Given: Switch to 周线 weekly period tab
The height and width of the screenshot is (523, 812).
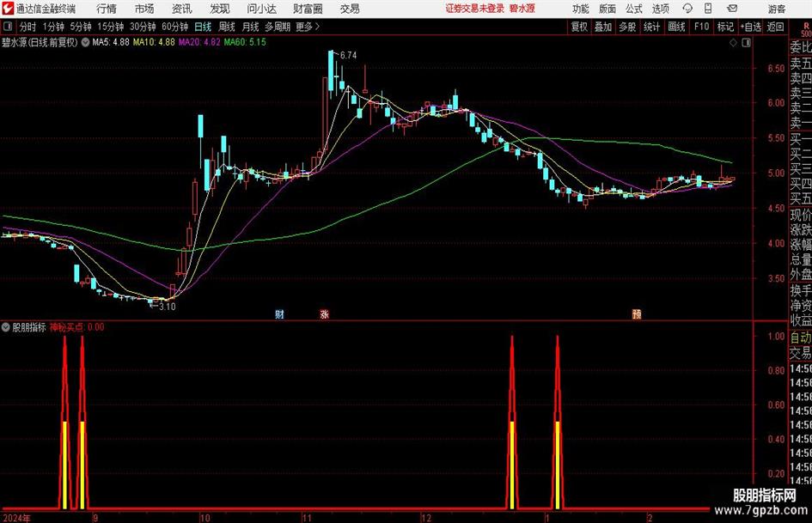Looking at the screenshot, I should coord(227,27).
